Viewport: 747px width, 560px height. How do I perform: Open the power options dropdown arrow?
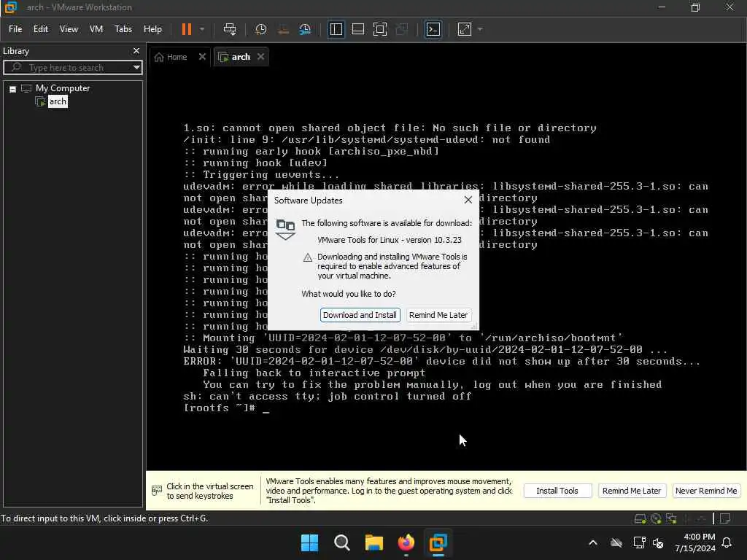202,29
